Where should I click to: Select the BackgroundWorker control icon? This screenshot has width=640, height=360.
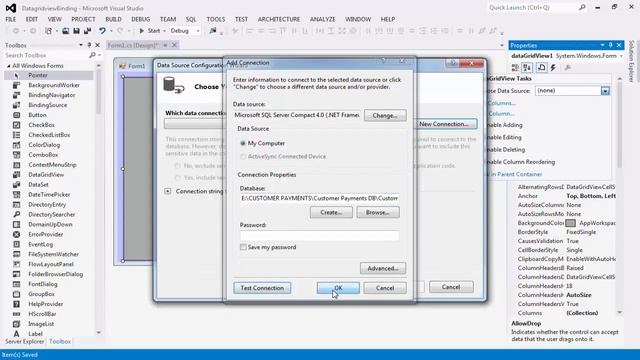(16, 85)
